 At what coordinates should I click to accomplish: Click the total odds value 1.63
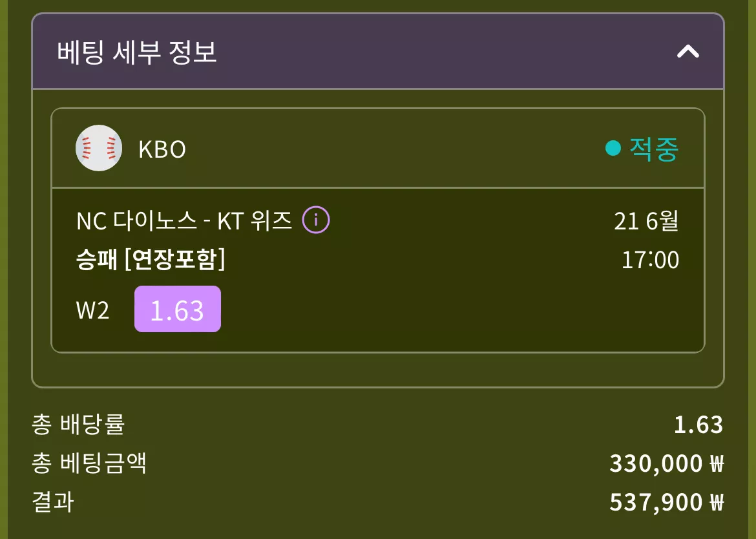tap(698, 425)
